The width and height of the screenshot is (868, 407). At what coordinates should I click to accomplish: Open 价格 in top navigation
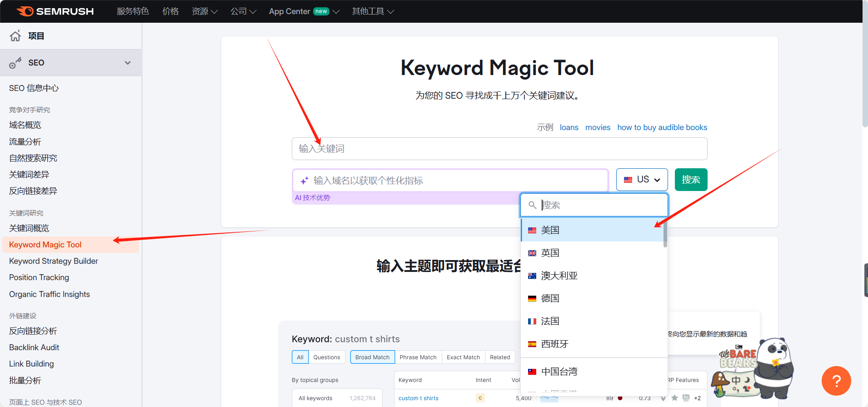[x=170, y=11]
